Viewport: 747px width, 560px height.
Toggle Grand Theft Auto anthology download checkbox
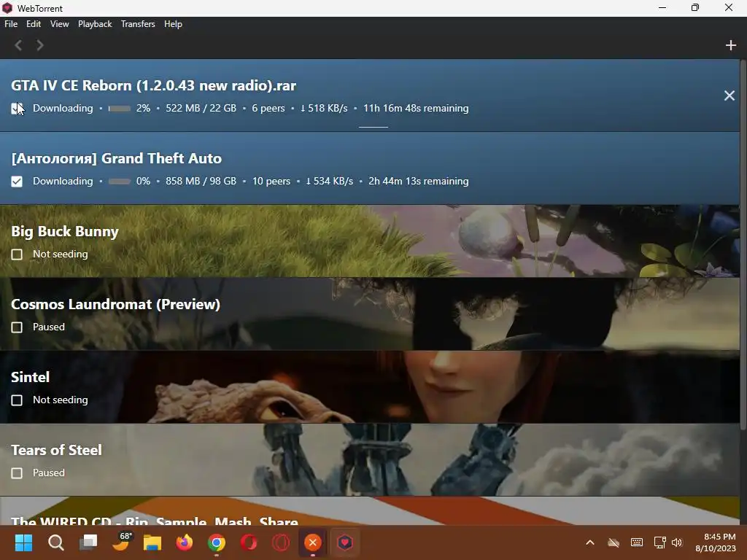17,182
